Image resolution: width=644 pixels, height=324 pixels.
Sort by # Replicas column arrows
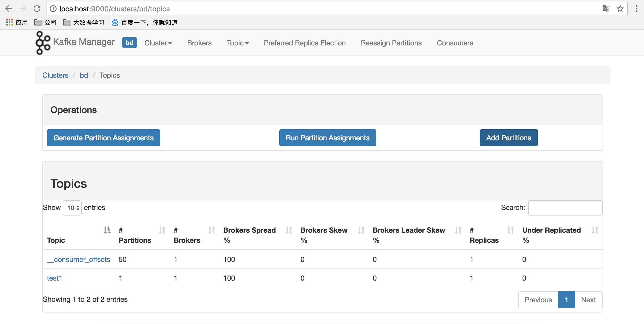click(510, 230)
